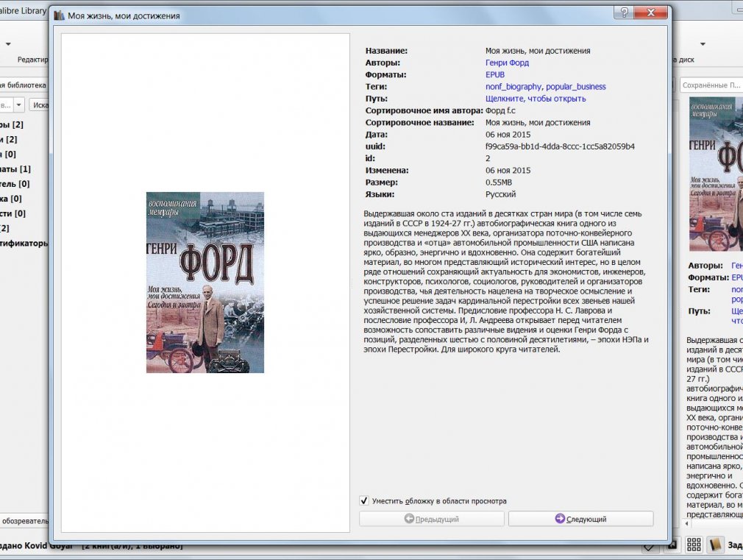Click the Предыдущий button
This screenshot has height=560, width=743.
pos(432,519)
